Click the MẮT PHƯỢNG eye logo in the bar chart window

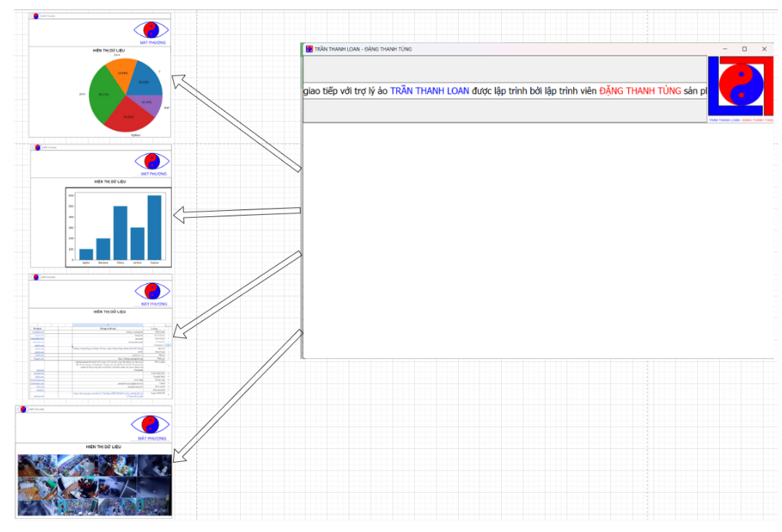pyautogui.click(x=152, y=161)
